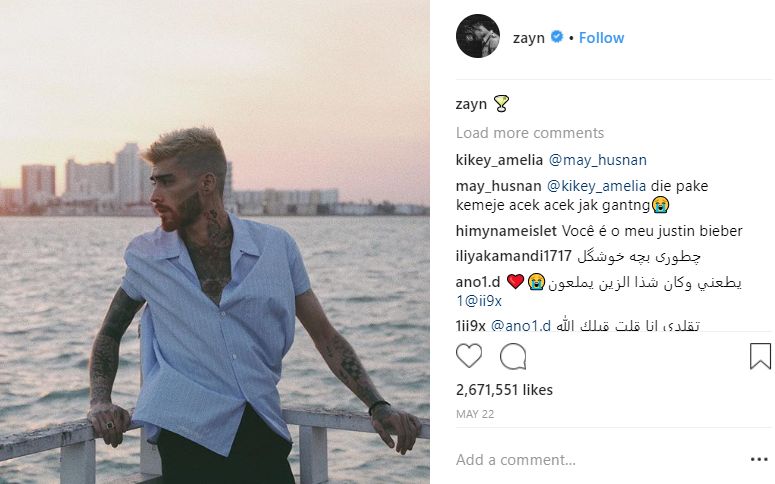Follow the zayn account
This screenshot has width=775, height=484.
(x=601, y=38)
